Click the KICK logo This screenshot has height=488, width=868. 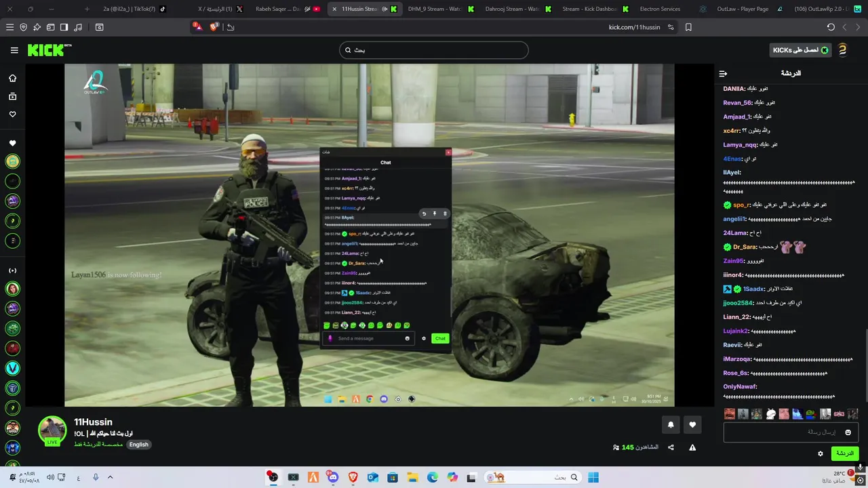49,50
